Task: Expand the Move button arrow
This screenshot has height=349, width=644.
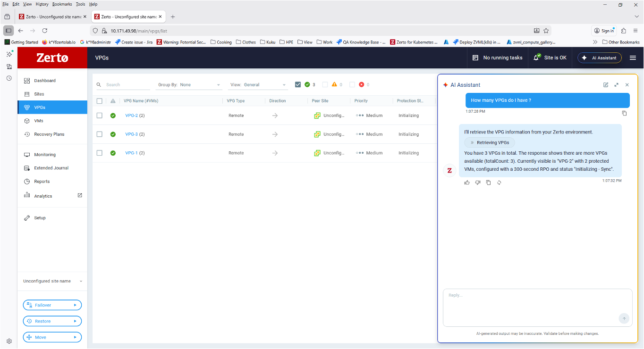Action: 75,337
